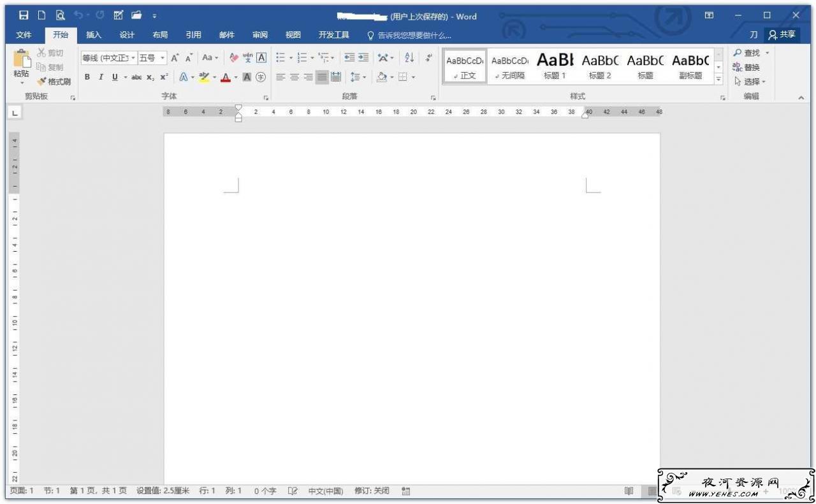This screenshot has width=816, height=504.
Task: Click the Increase Indent icon
Action: [363, 58]
